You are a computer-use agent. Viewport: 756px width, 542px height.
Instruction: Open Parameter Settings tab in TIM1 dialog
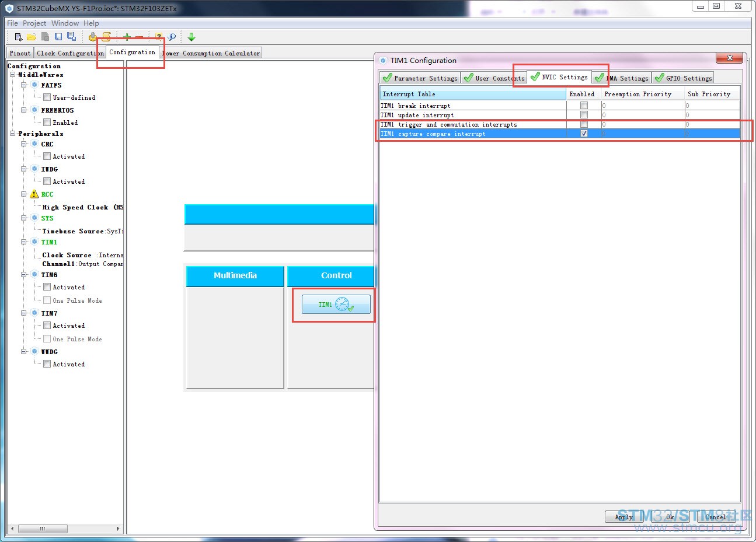coord(420,78)
